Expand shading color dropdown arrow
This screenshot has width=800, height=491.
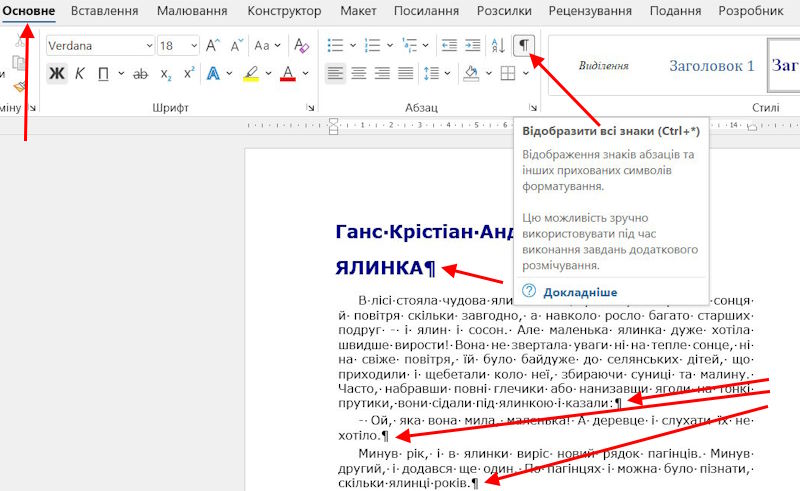point(488,73)
